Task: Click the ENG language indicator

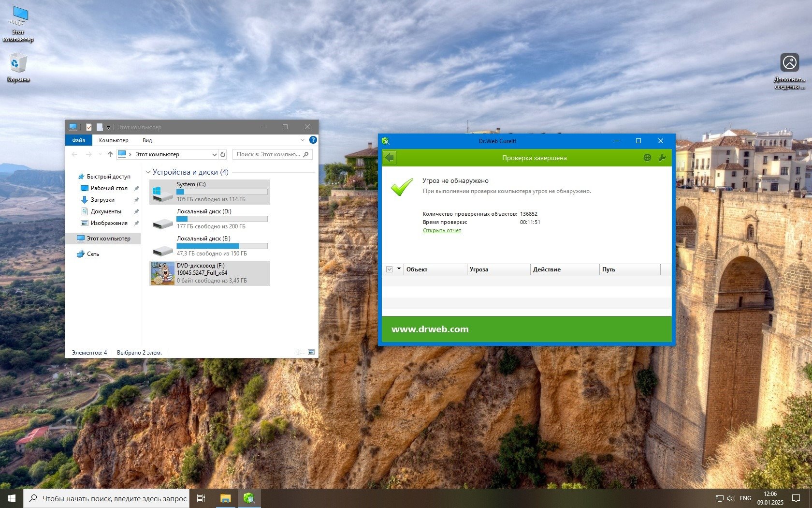Action: (x=745, y=498)
